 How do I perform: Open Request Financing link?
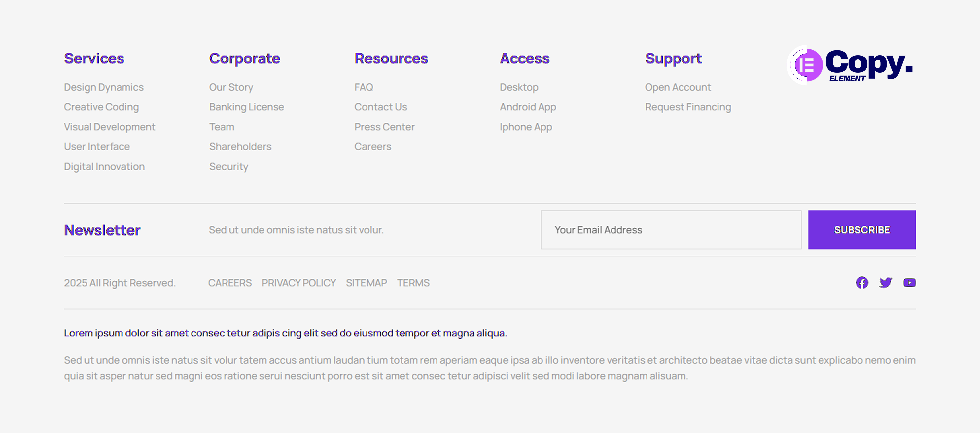687,107
